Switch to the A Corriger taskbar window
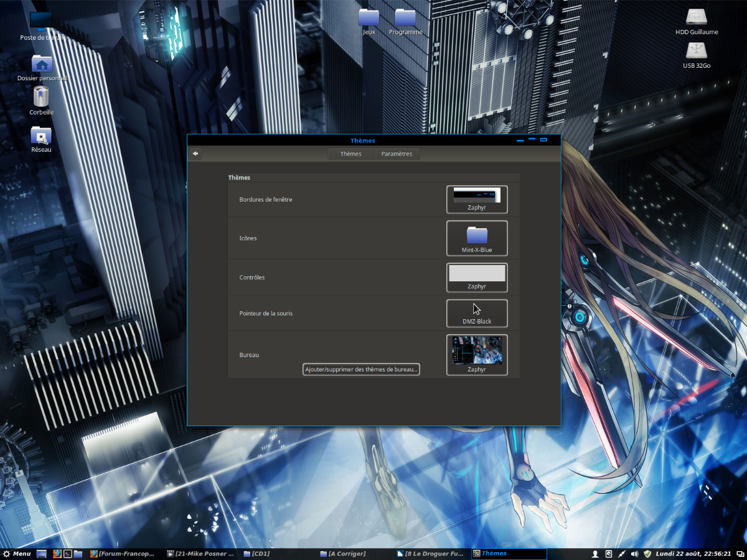 click(356, 554)
